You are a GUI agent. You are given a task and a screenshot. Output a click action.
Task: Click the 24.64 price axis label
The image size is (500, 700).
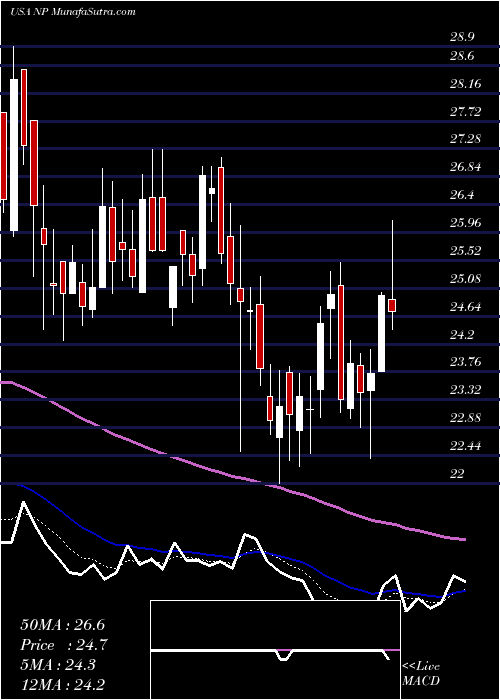tap(465, 307)
